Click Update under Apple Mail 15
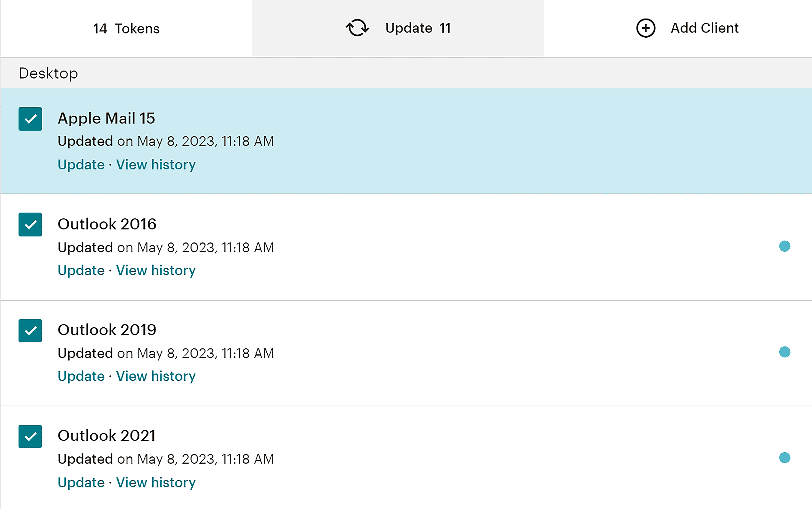 [81, 164]
